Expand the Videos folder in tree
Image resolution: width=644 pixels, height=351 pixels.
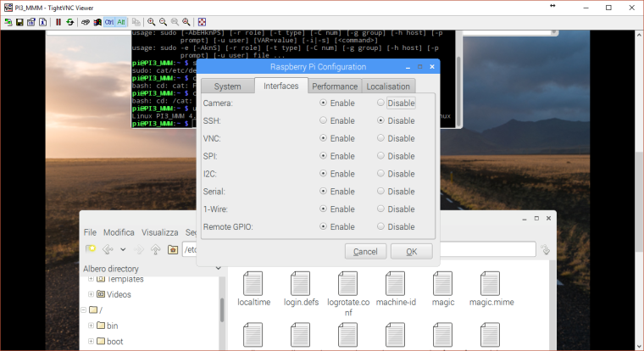92,294
